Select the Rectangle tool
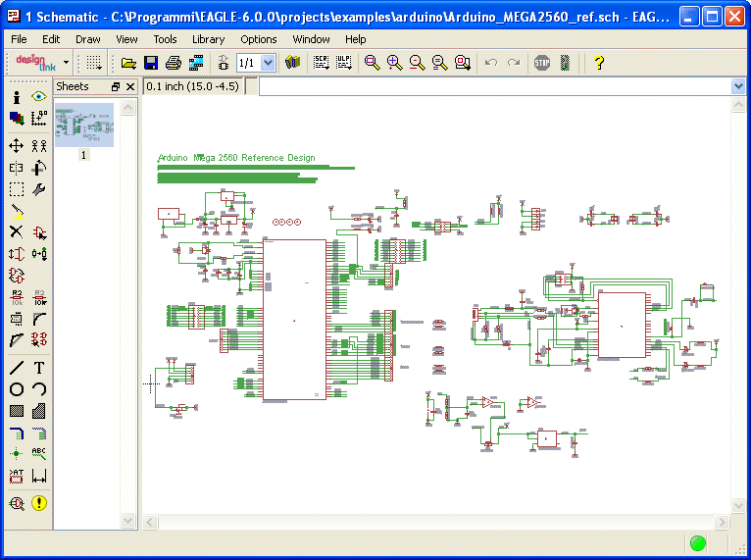The width and height of the screenshot is (751, 560). pyautogui.click(x=17, y=411)
